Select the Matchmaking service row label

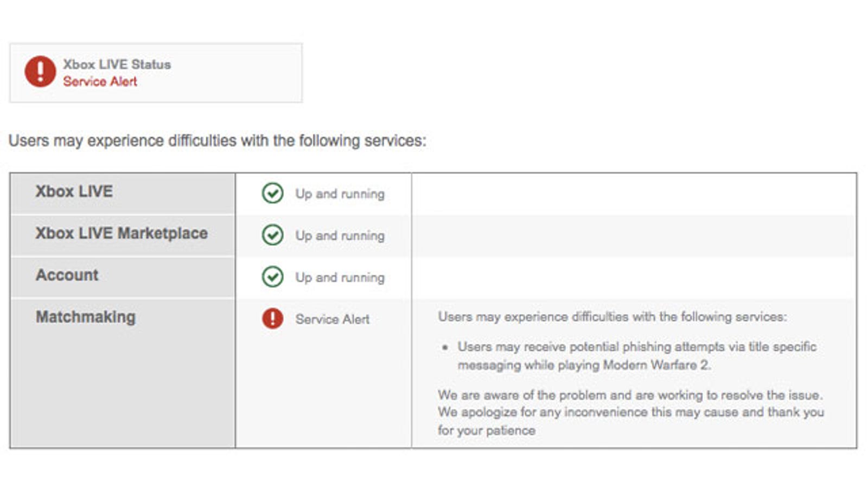click(86, 317)
